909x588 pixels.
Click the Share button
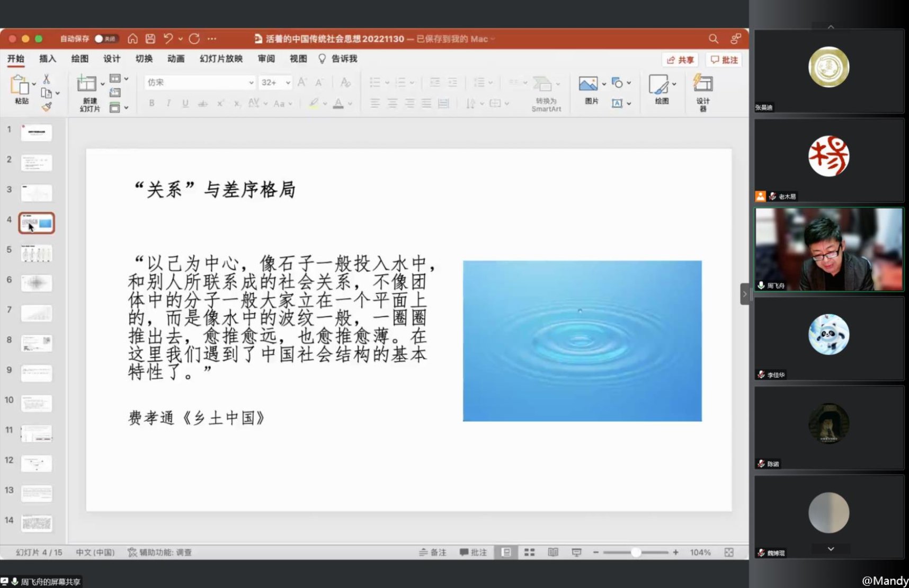point(680,60)
